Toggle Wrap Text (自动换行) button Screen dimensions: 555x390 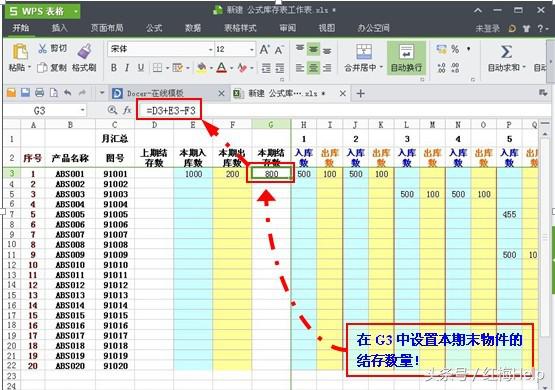click(x=406, y=58)
